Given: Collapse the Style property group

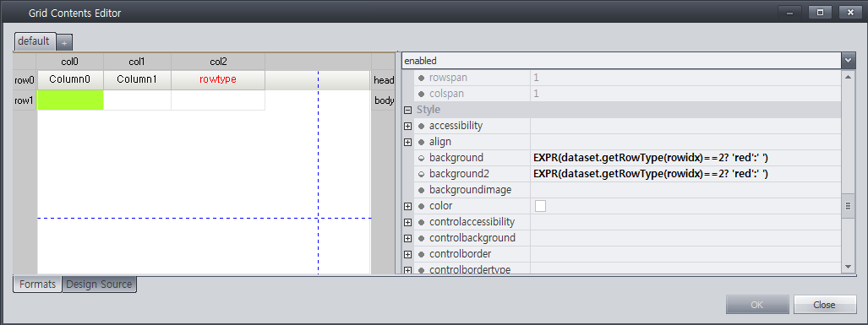Looking at the screenshot, I should click(408, 110).
